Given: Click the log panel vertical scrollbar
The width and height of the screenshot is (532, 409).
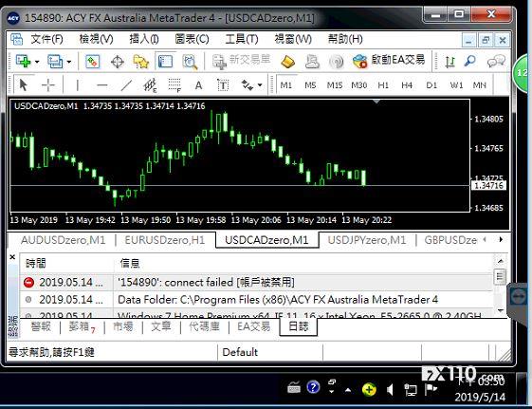Looking at the screenshot, I should pyautogui.click(x=500, y=285).
